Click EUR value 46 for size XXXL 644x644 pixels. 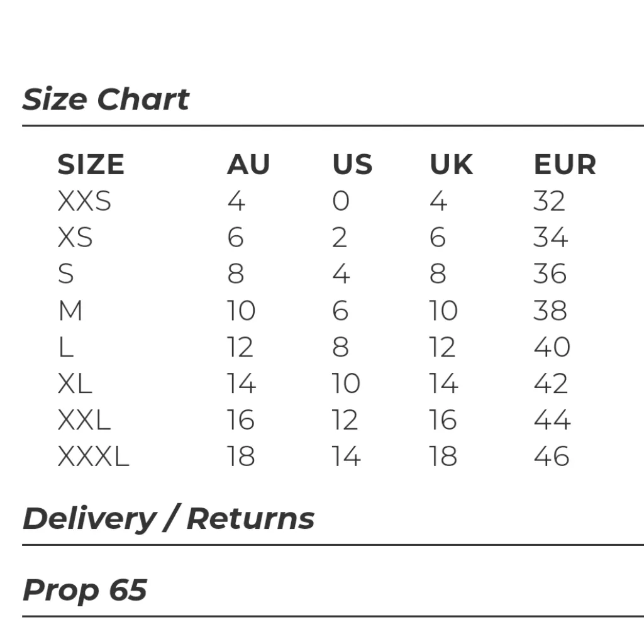pos(552,457)
